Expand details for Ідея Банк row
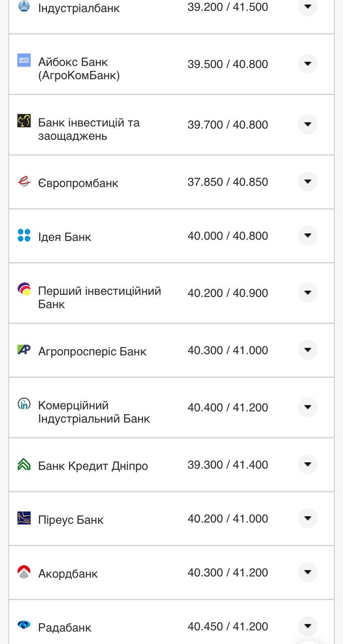This screenshot has height=644, width=343. tap(307, 235)
